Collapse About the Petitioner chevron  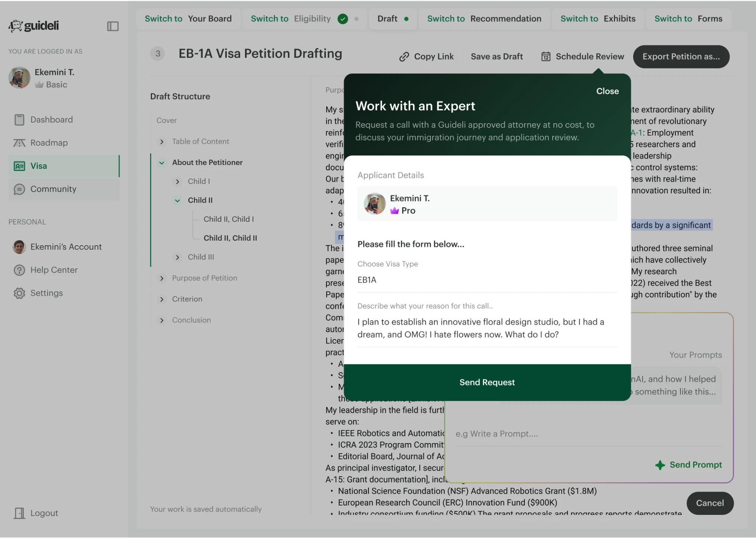(162, 163)
